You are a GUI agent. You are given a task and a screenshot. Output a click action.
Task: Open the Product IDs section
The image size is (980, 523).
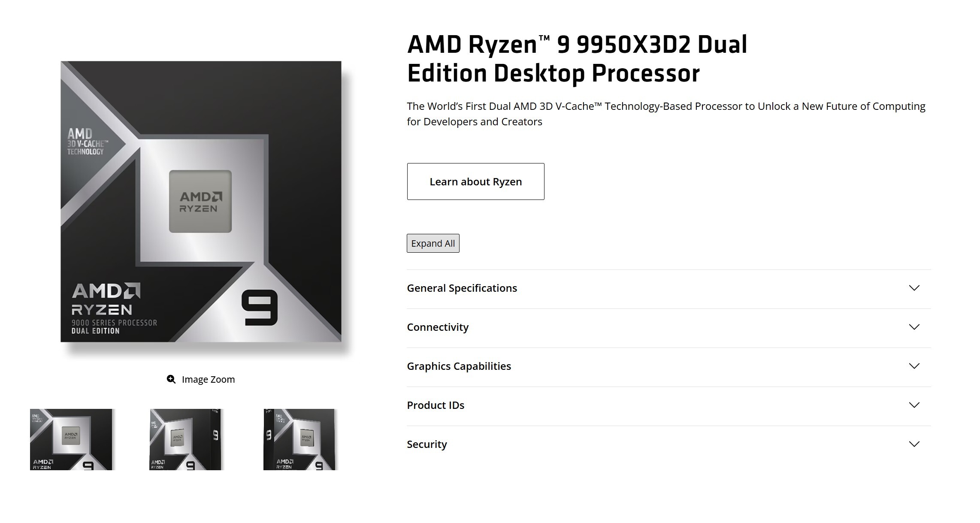(x=436, y=405)
